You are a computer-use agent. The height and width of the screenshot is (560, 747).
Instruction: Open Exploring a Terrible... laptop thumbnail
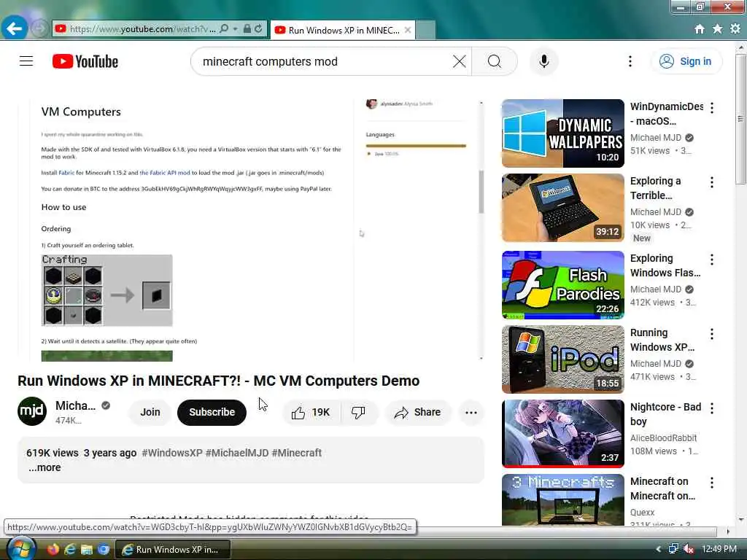coord(562,208)
